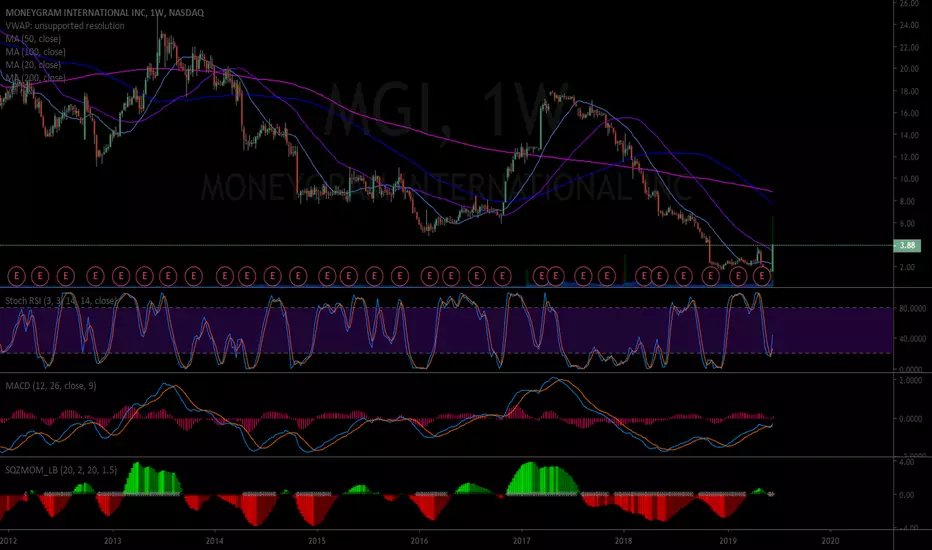Click the 2016 time axis label
The width and height of the screenshot is (932, 550).
(420, 540)
